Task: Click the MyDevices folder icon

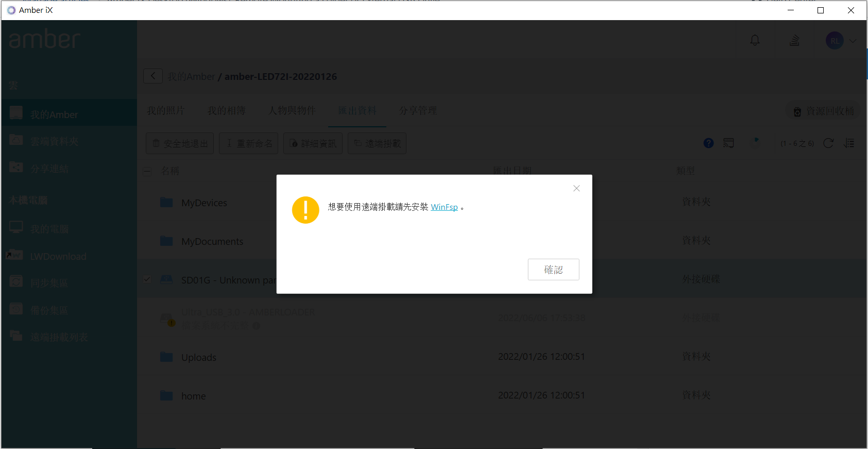Action: coord(166,202)
